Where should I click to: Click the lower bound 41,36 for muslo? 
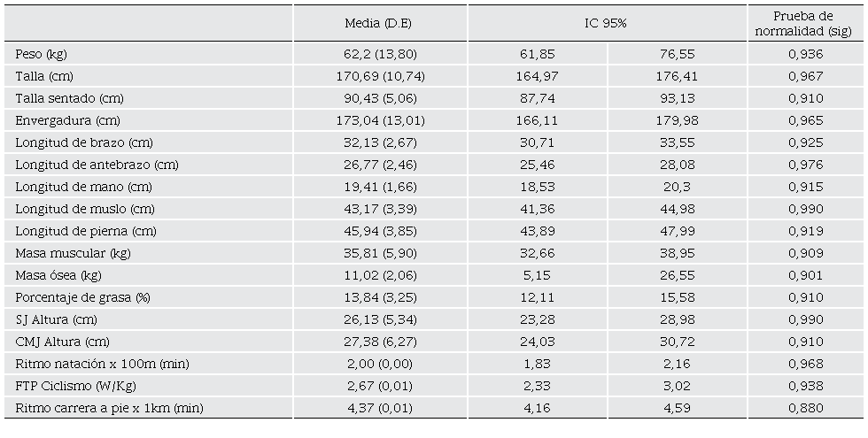coord(537,209)
